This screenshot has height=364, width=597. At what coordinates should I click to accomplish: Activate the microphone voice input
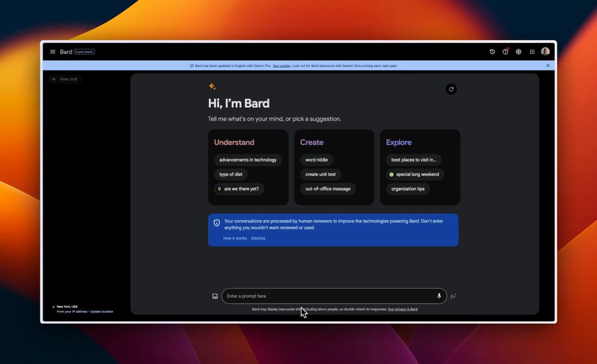pos(439,296)
